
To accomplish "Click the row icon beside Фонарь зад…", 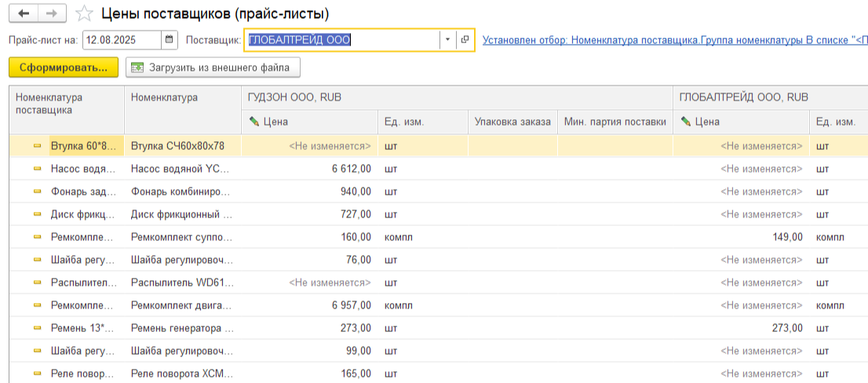I will pos(38,191).
